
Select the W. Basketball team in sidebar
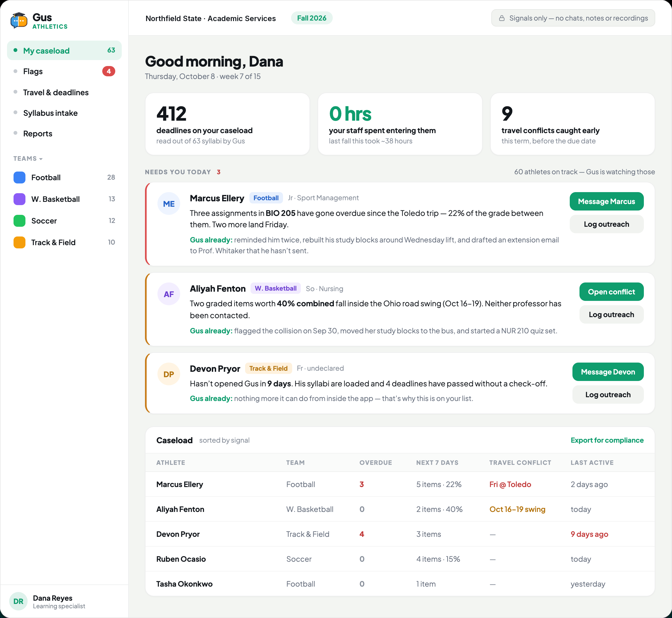64,199
